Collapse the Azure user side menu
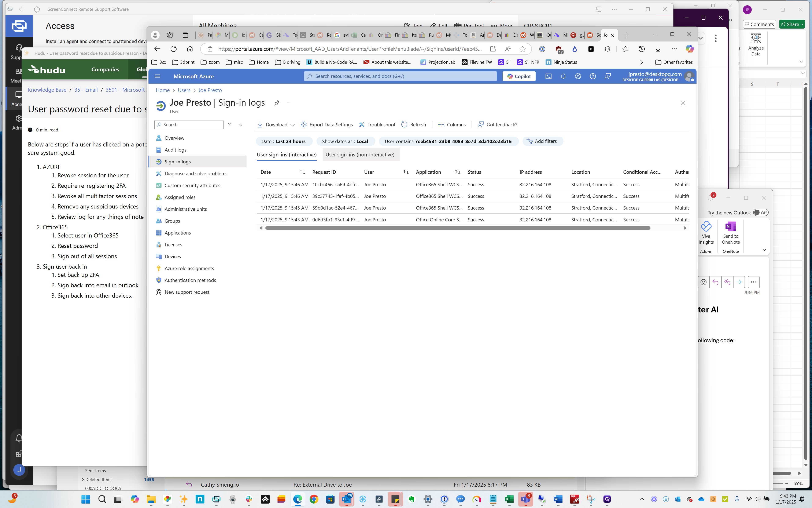 tap(241, 125)
